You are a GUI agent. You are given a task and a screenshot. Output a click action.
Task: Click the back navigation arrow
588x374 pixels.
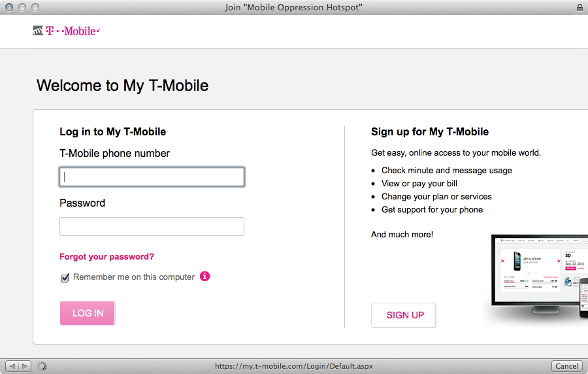(x=12, y=366)
